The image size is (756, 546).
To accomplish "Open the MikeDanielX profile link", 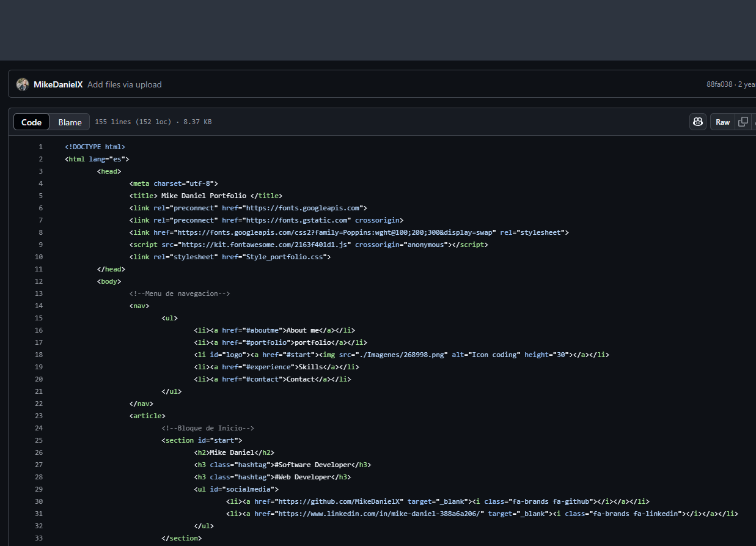I will click(x=58, y=84).
